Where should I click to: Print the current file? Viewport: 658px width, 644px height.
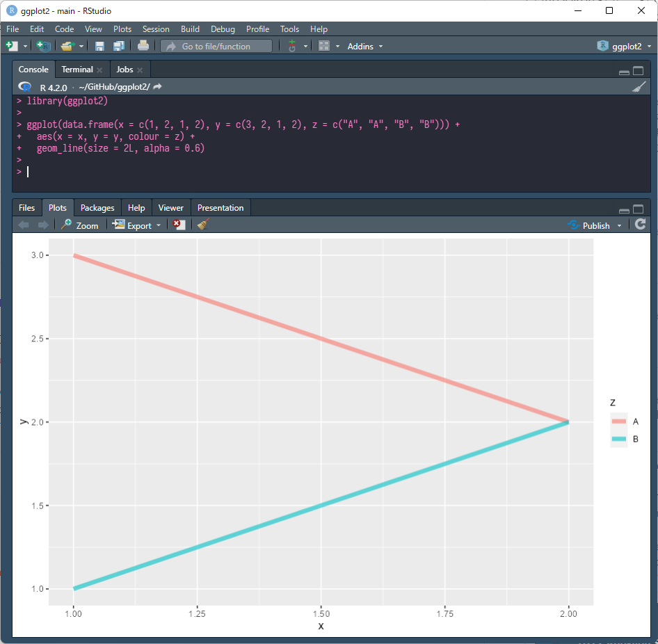tap(143, 46)
